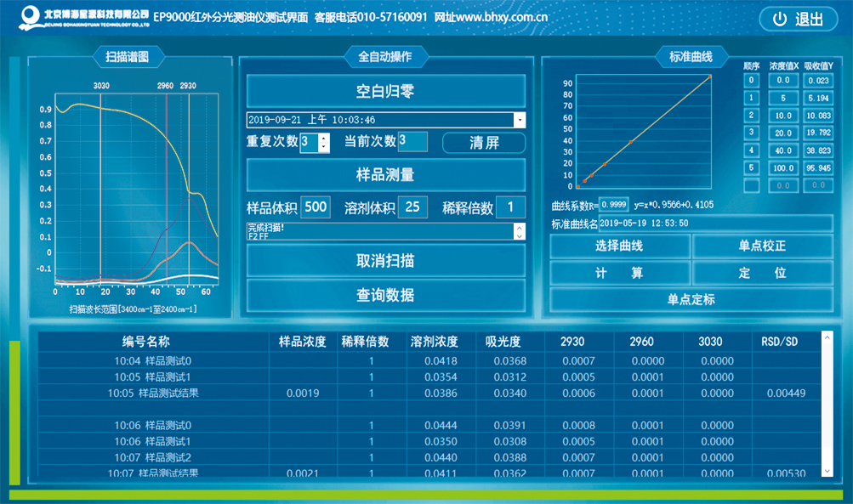Click the power icon on the 退出 button
This screenshot has width=853, height=504.
coord(779,20)
